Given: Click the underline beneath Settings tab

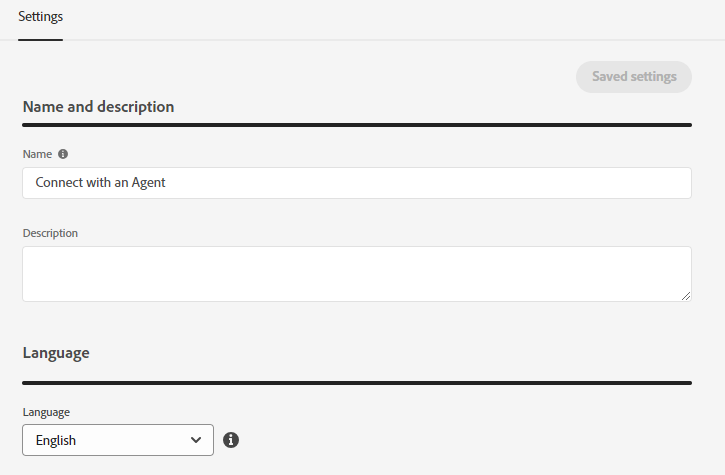Looking at the screenshot, I should tap(41, 40).
